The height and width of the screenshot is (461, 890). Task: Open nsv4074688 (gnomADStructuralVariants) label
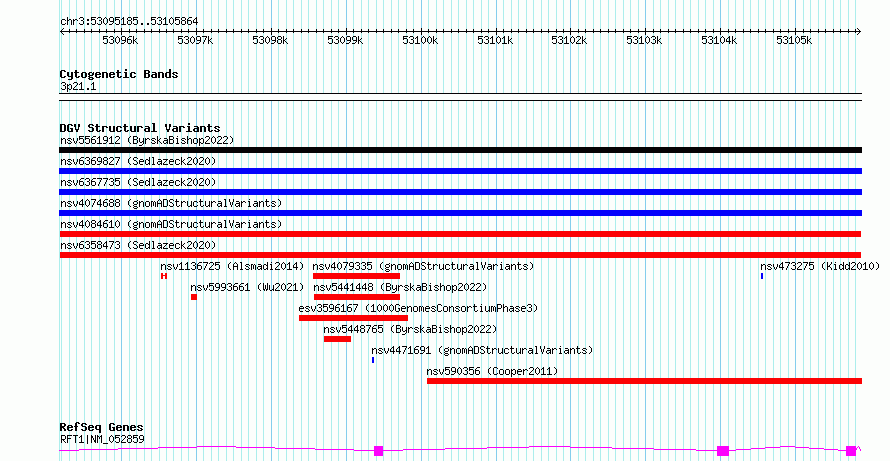[171, 203]
